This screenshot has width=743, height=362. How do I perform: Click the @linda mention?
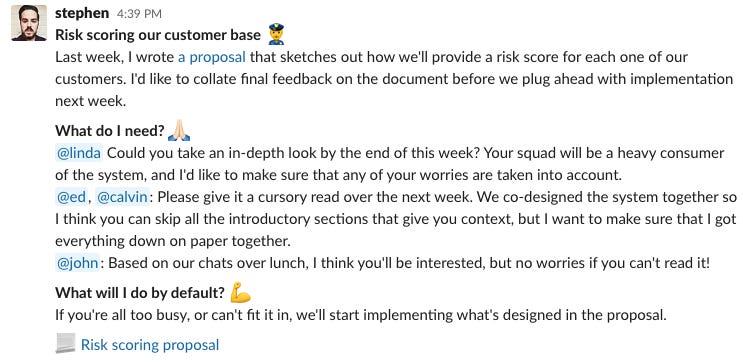[x=79, y=154]
